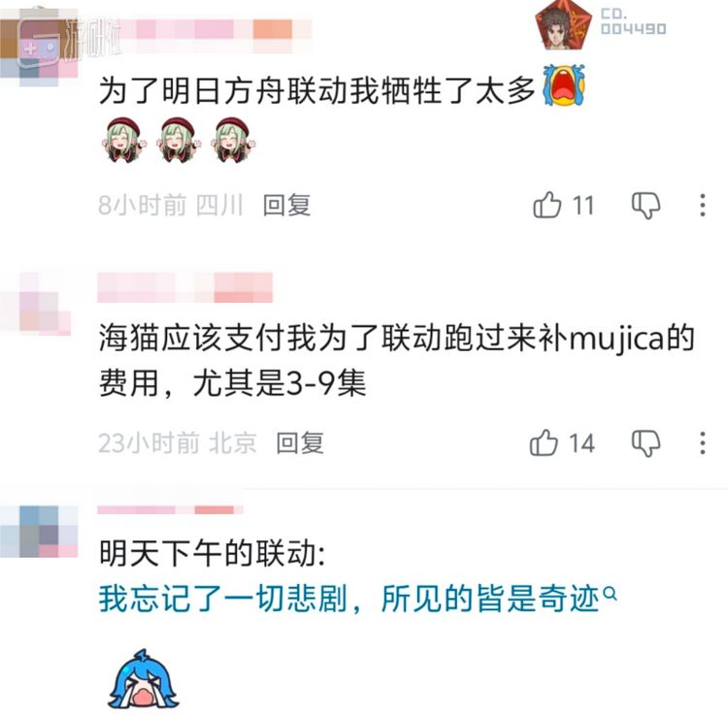This screenshot has height=718, width=728.
Task: Click the pentagon character badge CD.004490
Action: [601, 25]
